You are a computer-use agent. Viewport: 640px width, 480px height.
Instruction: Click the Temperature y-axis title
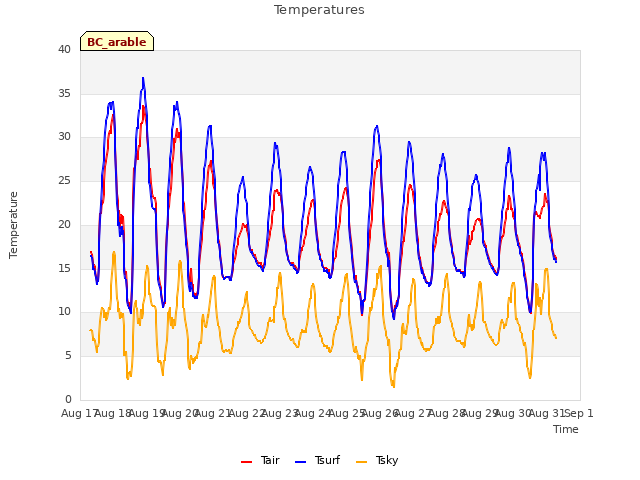pyautogui.click(x=13, y=225)
